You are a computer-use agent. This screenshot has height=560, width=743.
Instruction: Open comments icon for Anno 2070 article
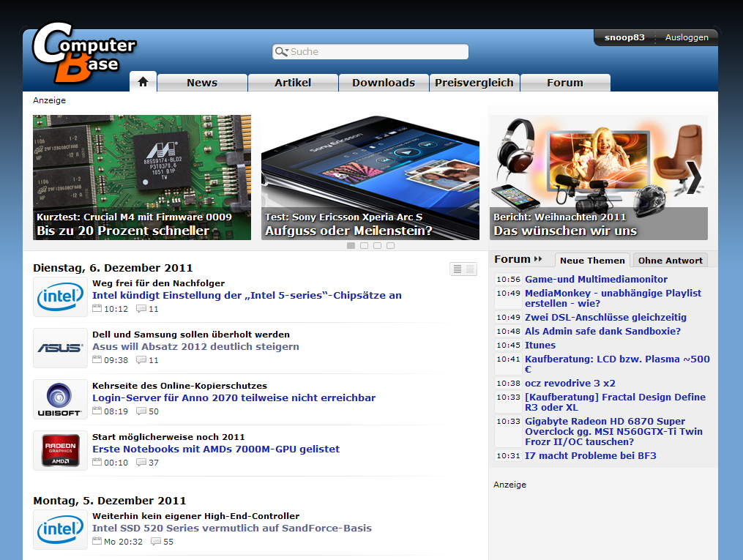(141, 411)
